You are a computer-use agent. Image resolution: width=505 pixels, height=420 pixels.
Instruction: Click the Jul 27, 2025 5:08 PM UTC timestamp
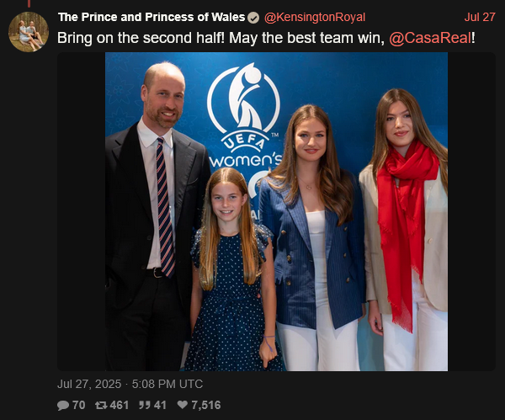pos(130,384)
